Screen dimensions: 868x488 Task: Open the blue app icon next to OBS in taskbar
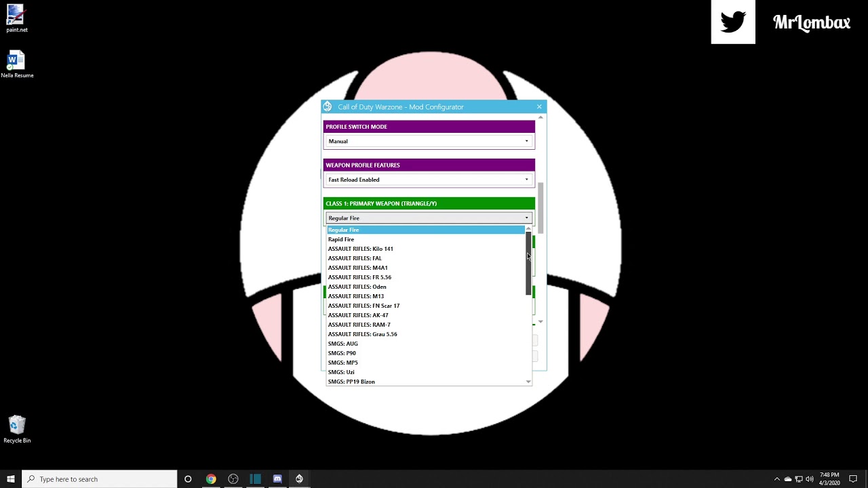(x=255, y=479)
